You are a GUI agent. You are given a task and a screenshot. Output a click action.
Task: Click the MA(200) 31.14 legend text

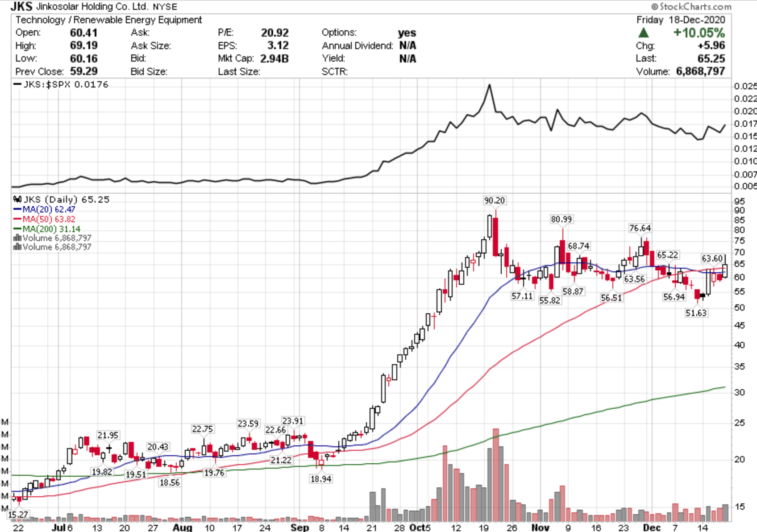pyautogui.click(x=51, y=229)
